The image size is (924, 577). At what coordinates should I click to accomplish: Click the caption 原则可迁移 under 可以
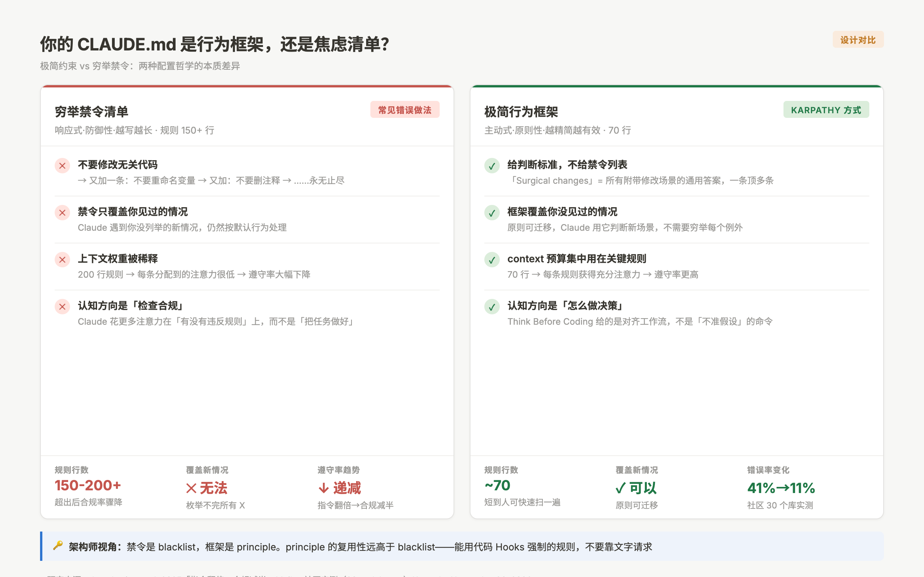tap(637, 505)
